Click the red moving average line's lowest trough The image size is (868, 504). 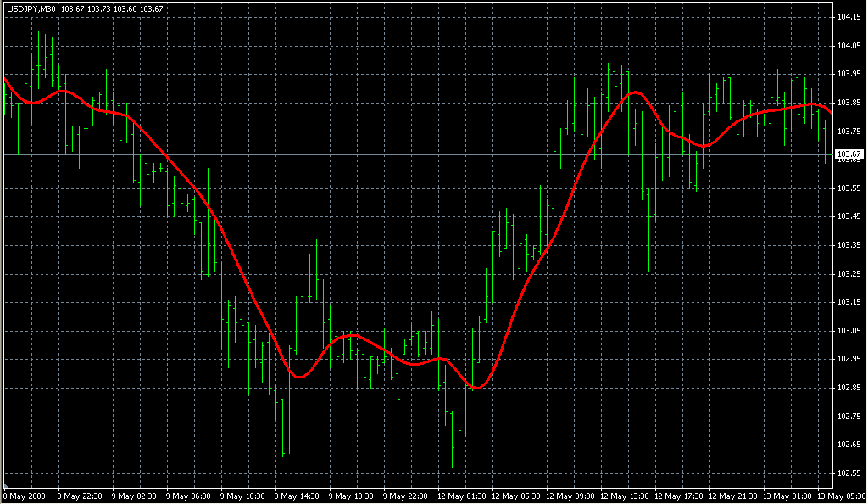478,388
